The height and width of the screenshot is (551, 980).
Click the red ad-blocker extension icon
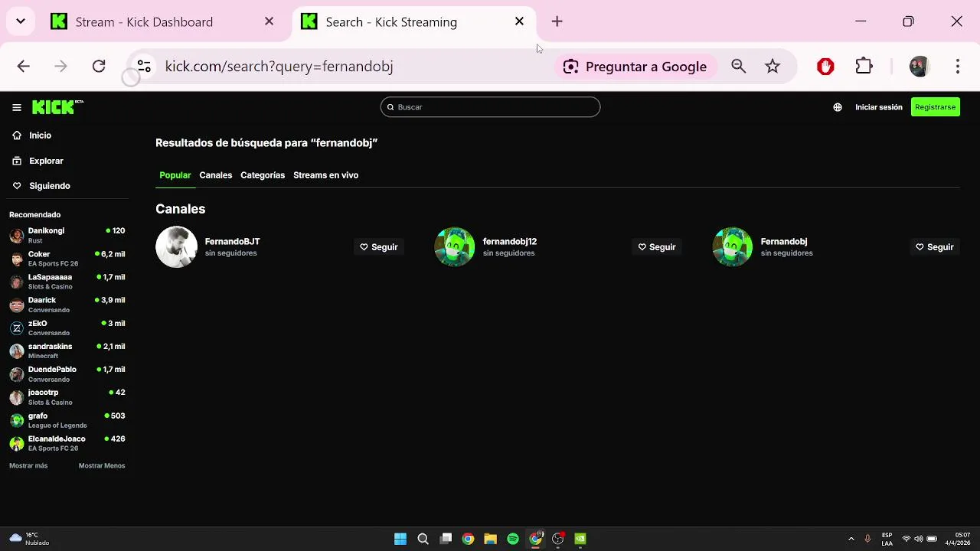pyautogui.click(x=825, y=67)
